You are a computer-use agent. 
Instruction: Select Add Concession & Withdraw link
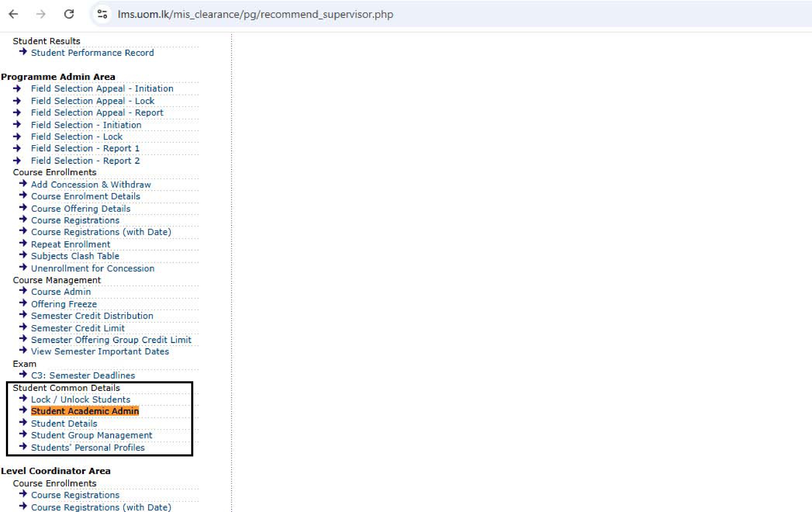[x=91, y=185]
